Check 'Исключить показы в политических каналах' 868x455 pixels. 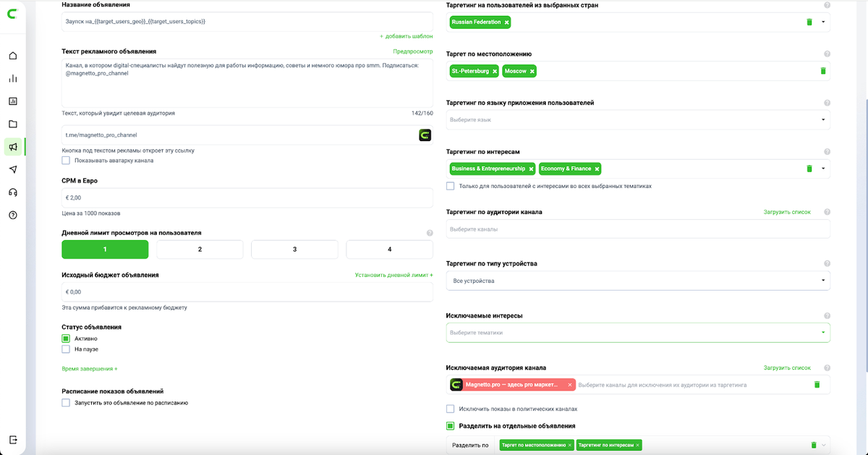tap(451, 409)
